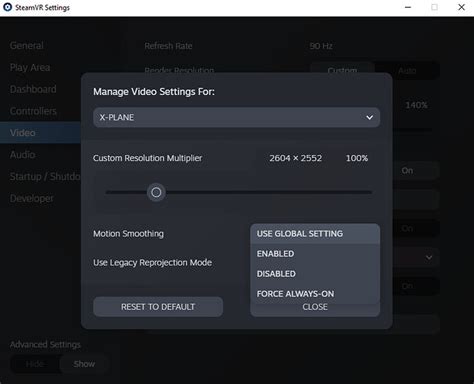Set Advanced Settings to Hide
The width and height of the screenshot is (474, 384).
[x=35, y=364]
